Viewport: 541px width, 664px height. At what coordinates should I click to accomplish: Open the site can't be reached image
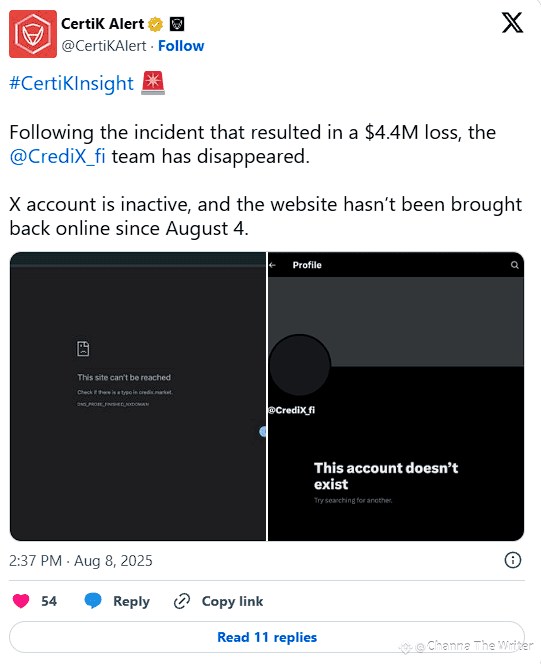click(138, 396)
